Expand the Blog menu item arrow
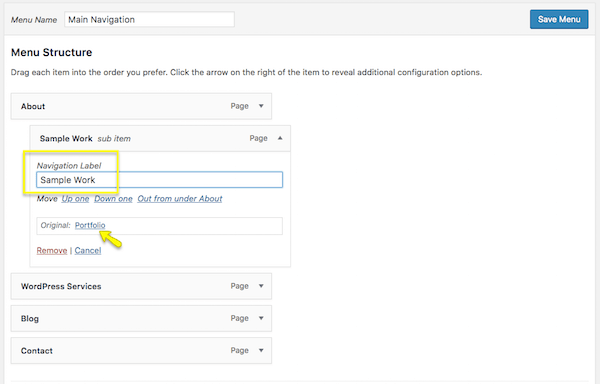The width and height of the screenshot is (600, 384). (x=261, y=318)
